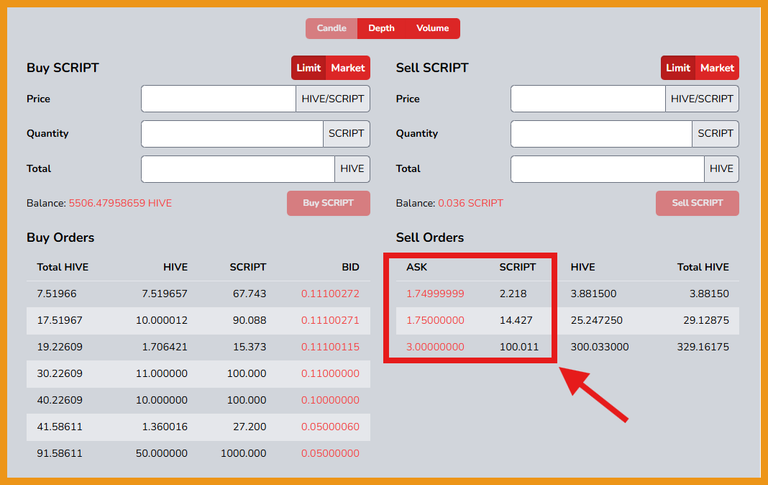The height and width of the screenshot is (485, 768).
Task: Select bid price 0.05000060
Action: pyautogui.click(x=330, y=427)
